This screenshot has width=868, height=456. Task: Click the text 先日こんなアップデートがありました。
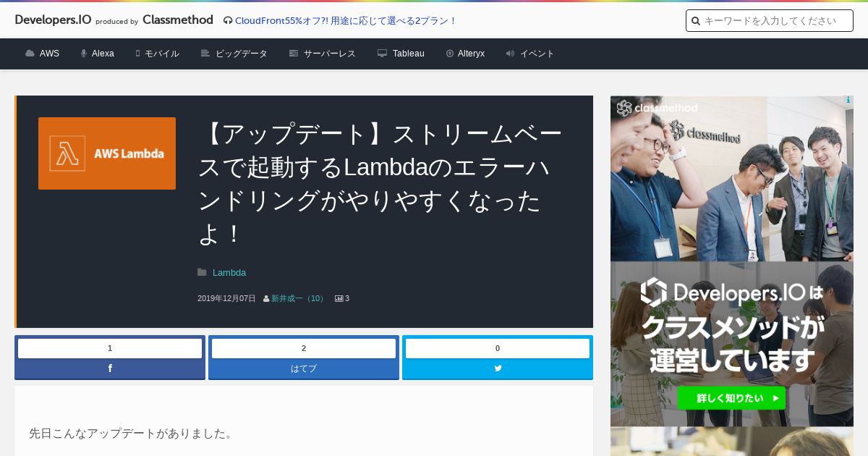point(132,434)
